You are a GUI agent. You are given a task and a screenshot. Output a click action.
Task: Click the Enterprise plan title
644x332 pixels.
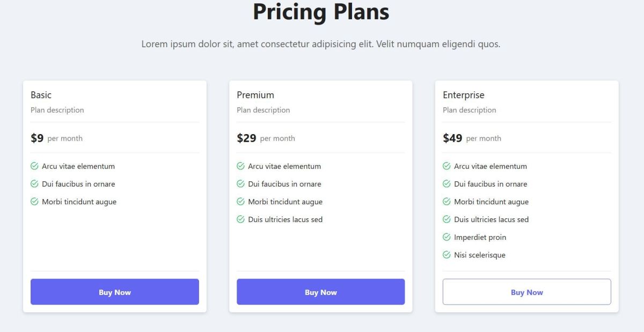(x=464, y=95)
